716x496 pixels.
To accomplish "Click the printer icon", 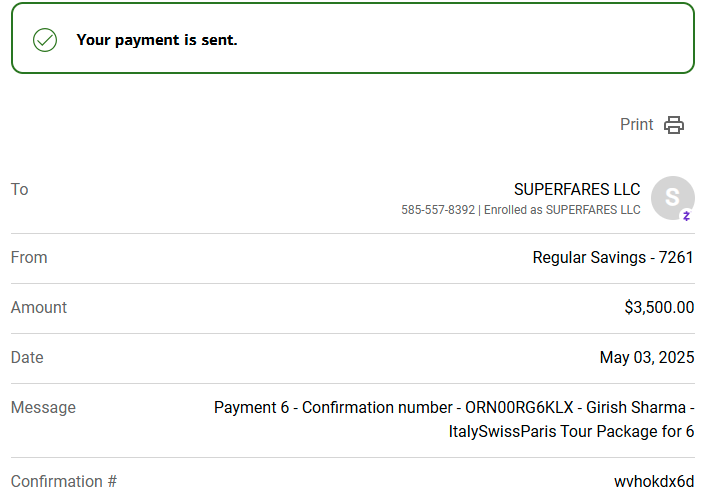I will coord(674,125).
